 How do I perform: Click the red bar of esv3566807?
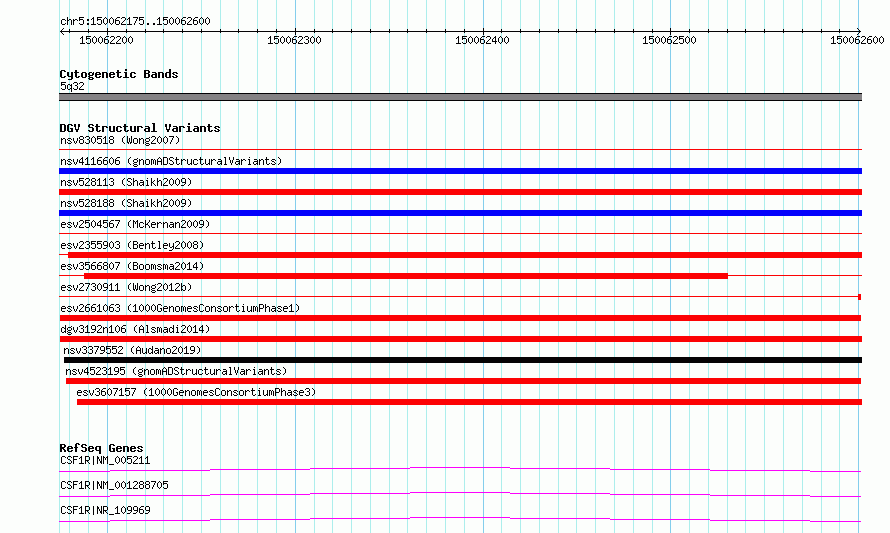(x=406, y=276)
